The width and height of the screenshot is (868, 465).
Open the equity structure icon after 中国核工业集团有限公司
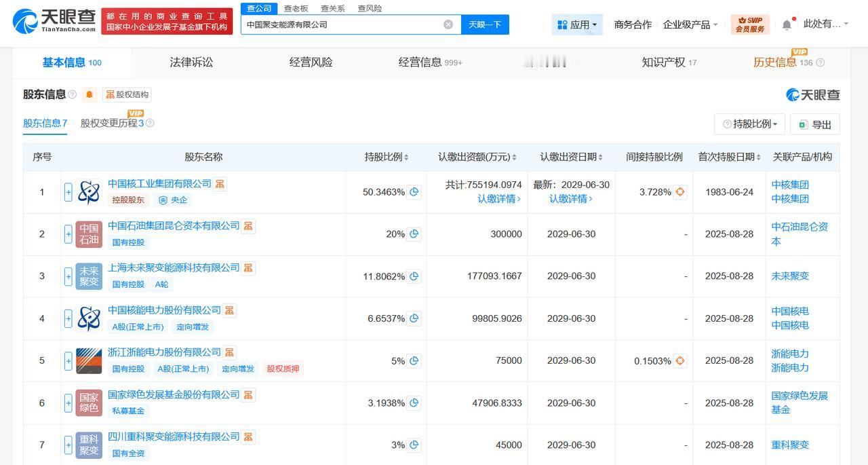click(220, 184)
